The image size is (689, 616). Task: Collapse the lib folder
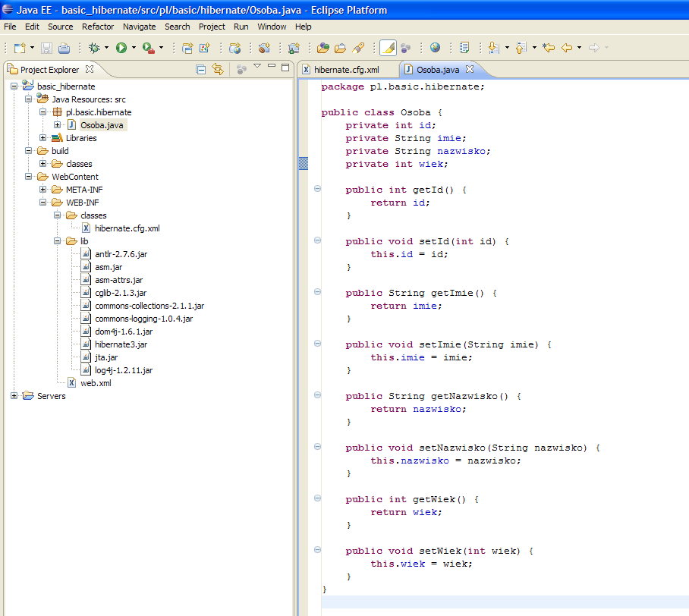[x=57, y=240]
